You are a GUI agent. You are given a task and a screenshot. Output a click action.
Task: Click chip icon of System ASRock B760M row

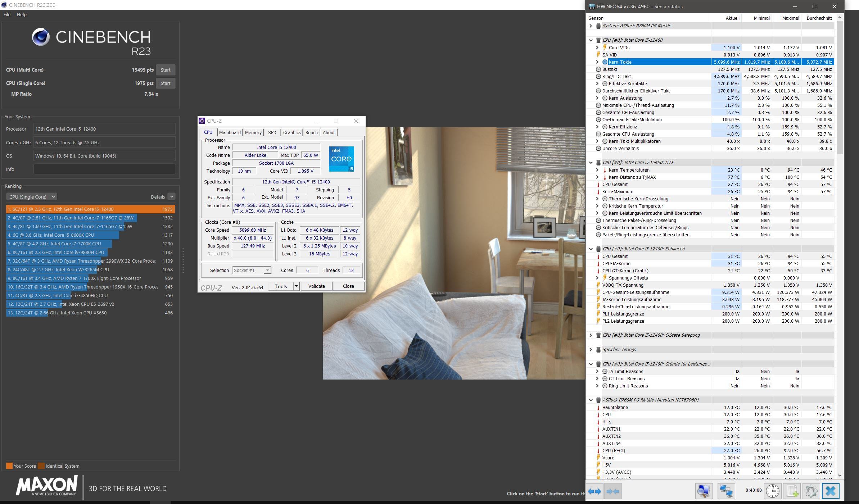pos(598,26)
